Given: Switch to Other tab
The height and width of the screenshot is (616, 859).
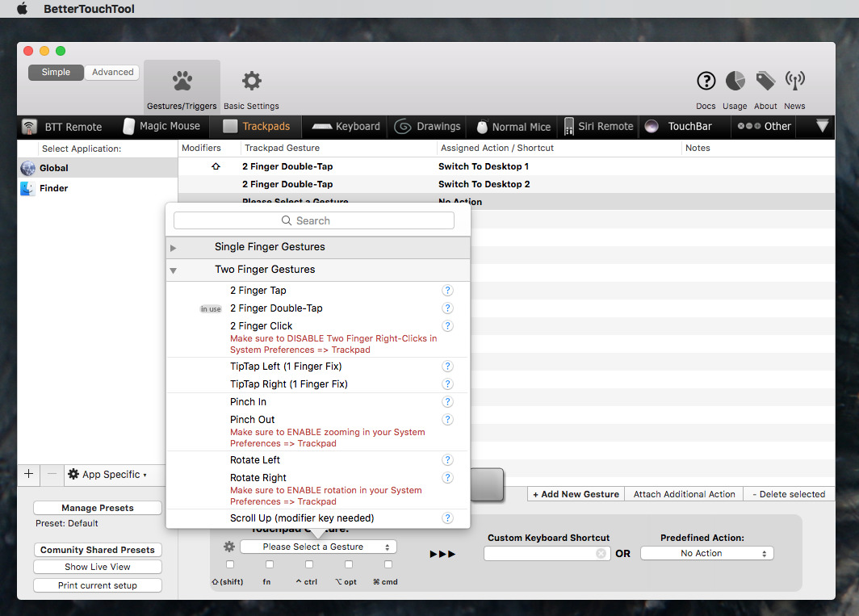Looking at the screenshot, I should pos(765,127).
